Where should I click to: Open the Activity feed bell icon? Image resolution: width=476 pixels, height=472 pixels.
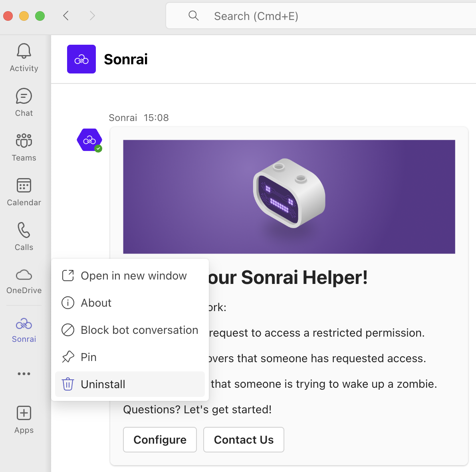pos(24,51)
